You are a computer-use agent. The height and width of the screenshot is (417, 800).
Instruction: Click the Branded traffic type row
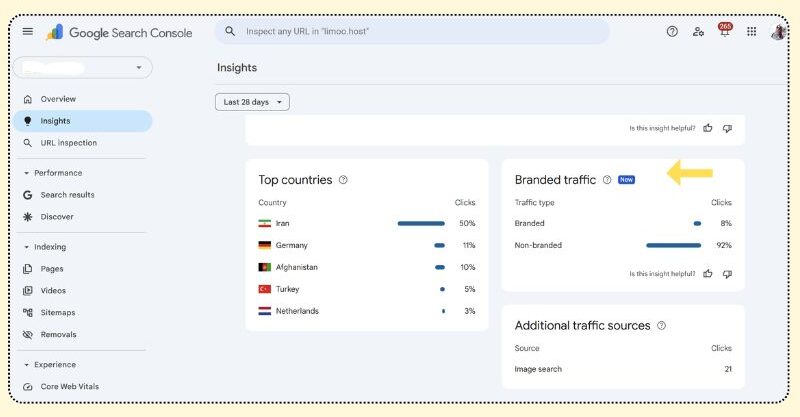623,224
